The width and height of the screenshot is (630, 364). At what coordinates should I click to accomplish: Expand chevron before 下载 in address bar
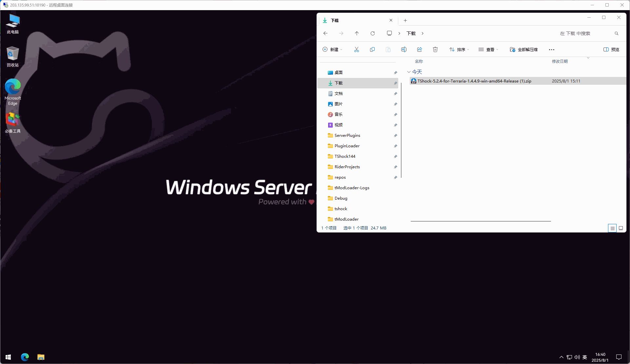(x=399, y=33)
